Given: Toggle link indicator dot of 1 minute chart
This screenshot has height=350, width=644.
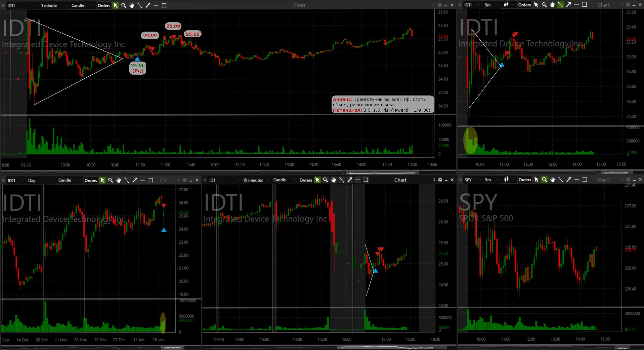Looking at the screenshot, I should 3,5.
